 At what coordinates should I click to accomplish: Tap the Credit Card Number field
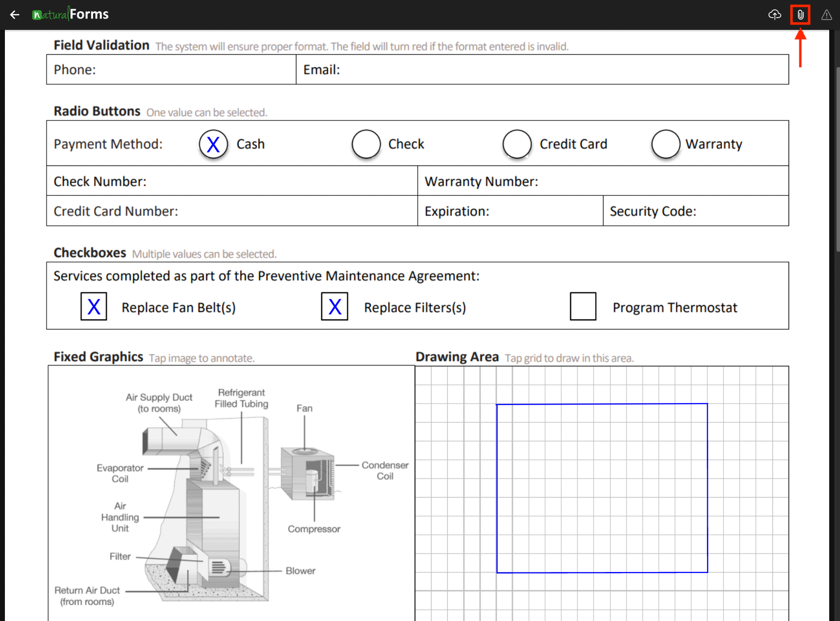(x=232, y=211)
